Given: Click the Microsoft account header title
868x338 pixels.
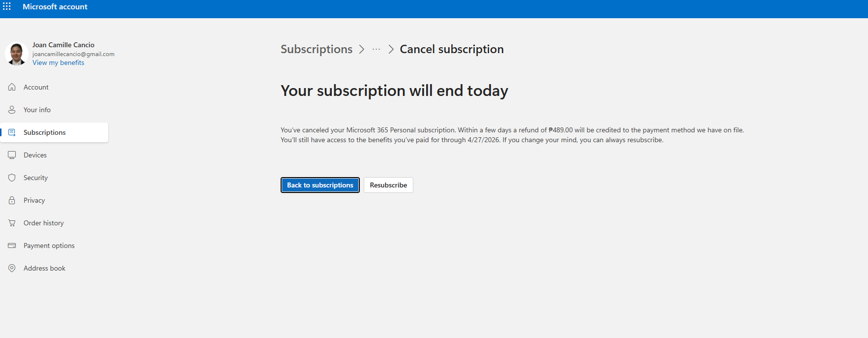Looking at the screenshot, I should (55, 7).
